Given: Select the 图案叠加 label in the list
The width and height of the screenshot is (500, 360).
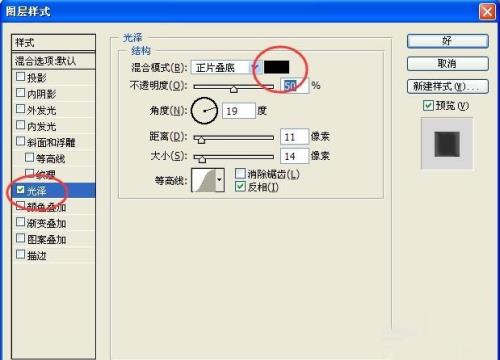Looking at the screenshot, I should [x=46, y=239].
